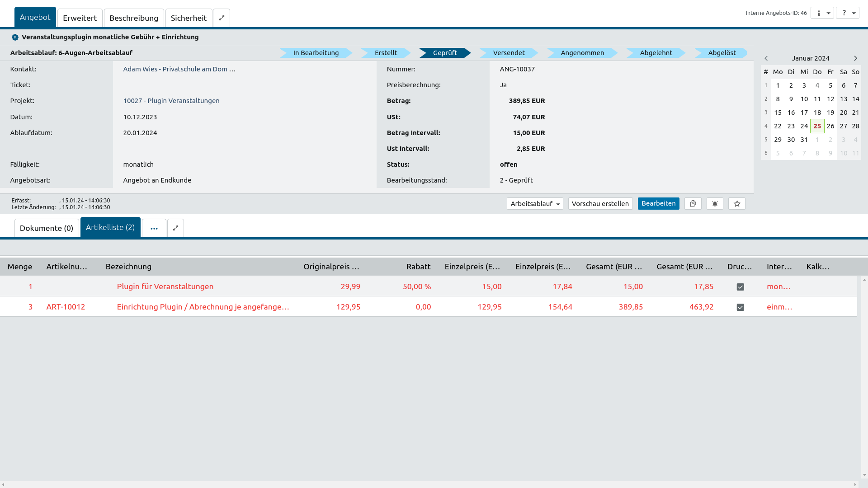The image size is (868, 488).
Task: Select January 25 in the calendar
Action: (x=817, y=126)
